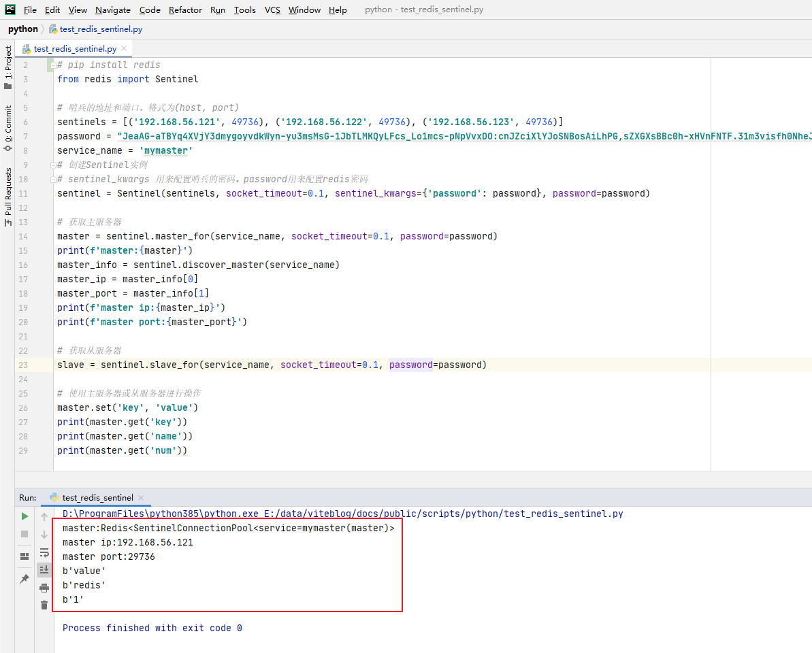Click the 'master_ip = master_info[0]' line
Screen dimensions: 812x653
[127, 280]
